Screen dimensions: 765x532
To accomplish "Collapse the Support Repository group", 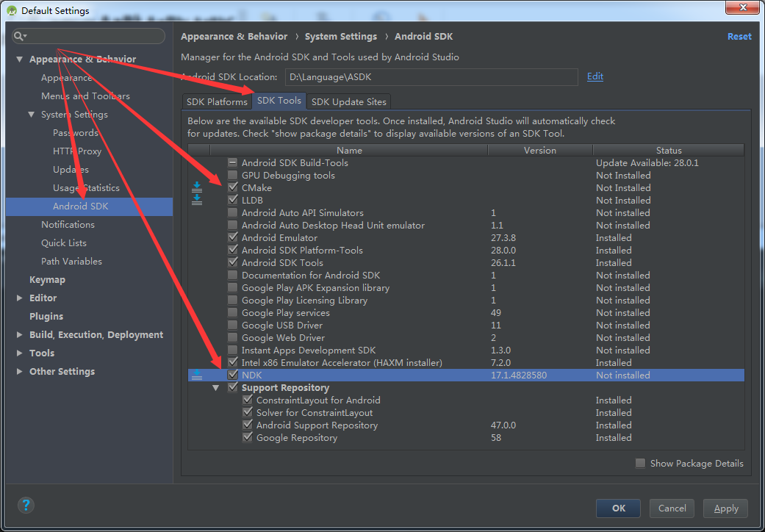I will 215,388.
